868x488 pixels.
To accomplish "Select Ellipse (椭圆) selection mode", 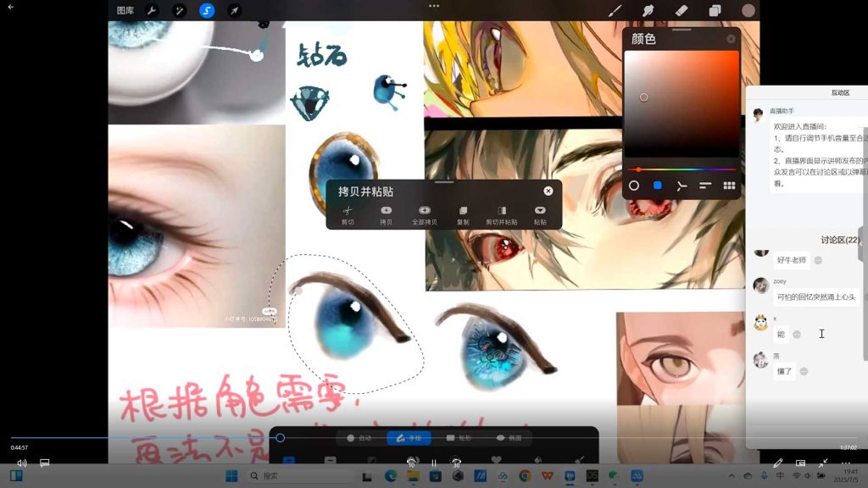I will pos(509,438).
